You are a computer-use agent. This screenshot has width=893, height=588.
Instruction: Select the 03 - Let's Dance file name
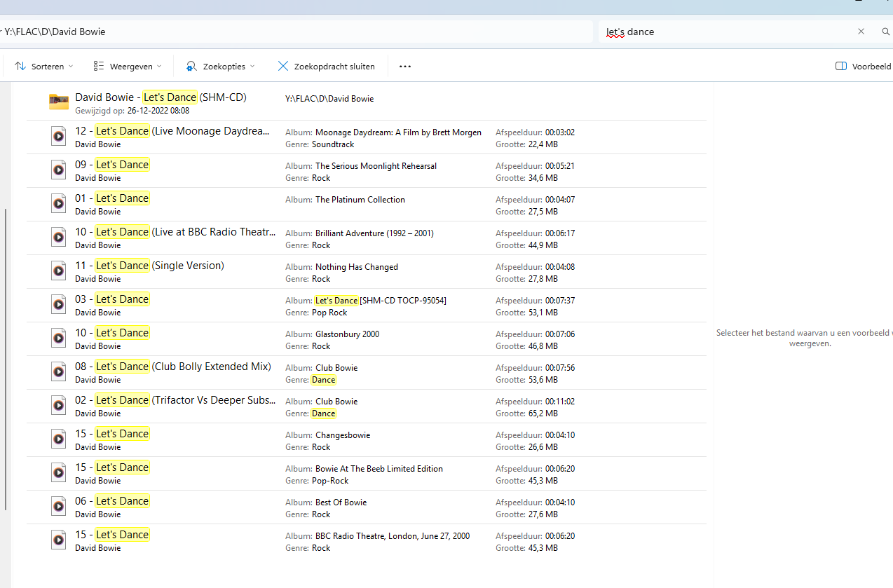112,299
